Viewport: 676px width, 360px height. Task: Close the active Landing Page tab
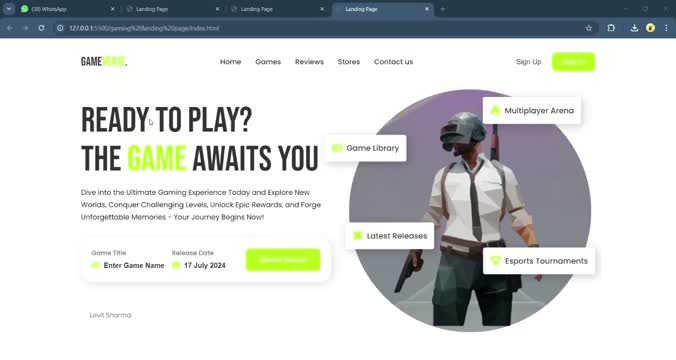[x=427, y=9]
